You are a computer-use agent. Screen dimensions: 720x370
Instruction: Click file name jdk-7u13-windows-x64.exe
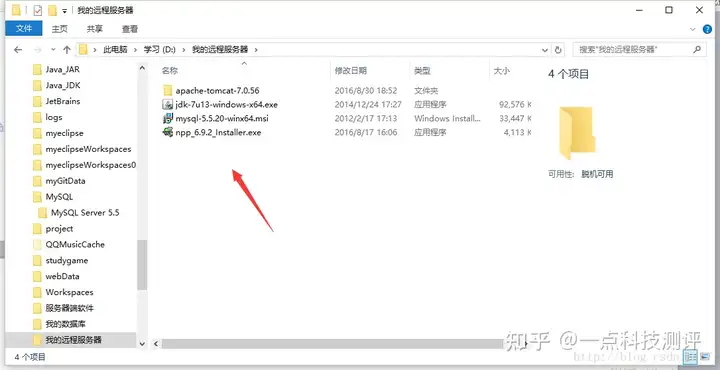[x=226, y=105]
